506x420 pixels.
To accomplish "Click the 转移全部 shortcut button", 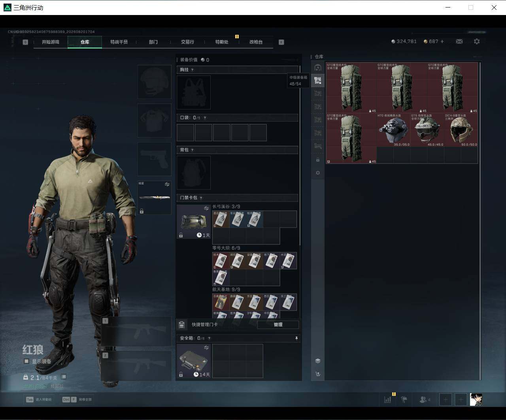I will pyautogui.click(x=77, y=399).
